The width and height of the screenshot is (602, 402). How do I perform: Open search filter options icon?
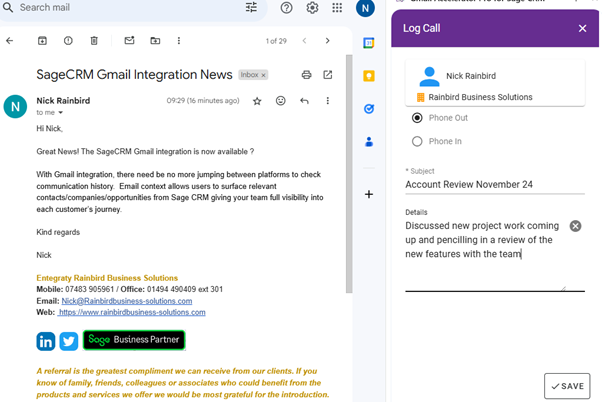tap(251, 7)
